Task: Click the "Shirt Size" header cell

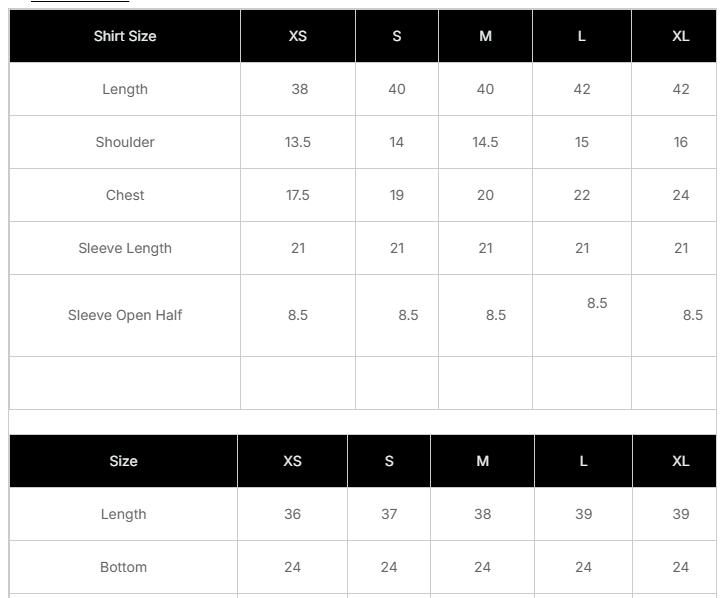Action: 125,36
